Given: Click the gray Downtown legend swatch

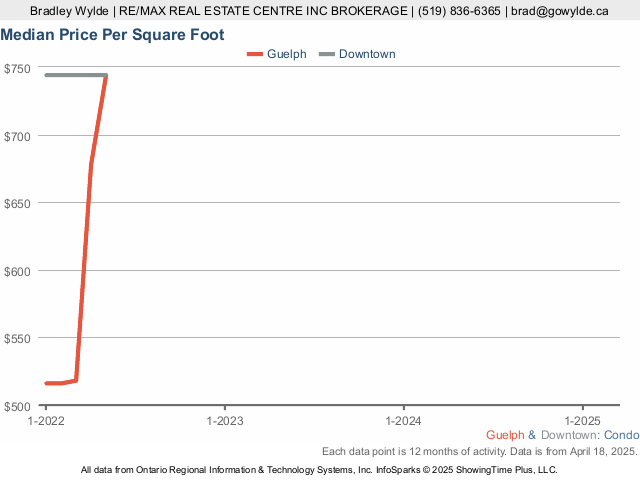Looking at the screenshot, I should (327, 54).
